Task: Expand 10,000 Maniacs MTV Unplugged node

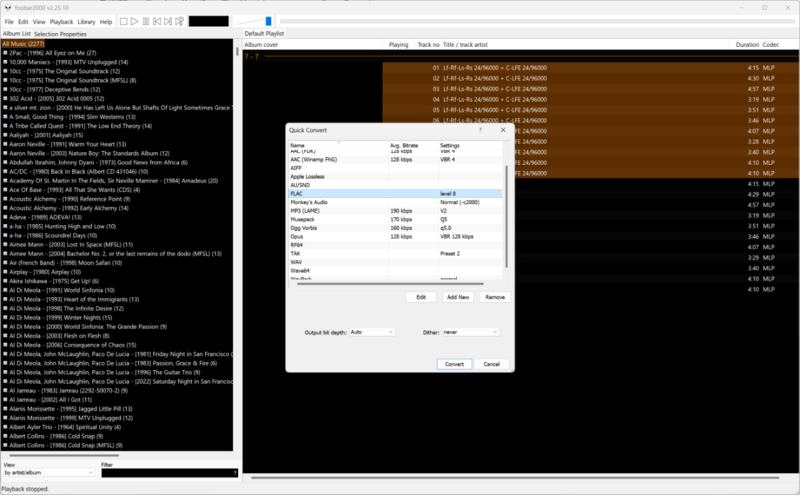Action: pos(5,62)
